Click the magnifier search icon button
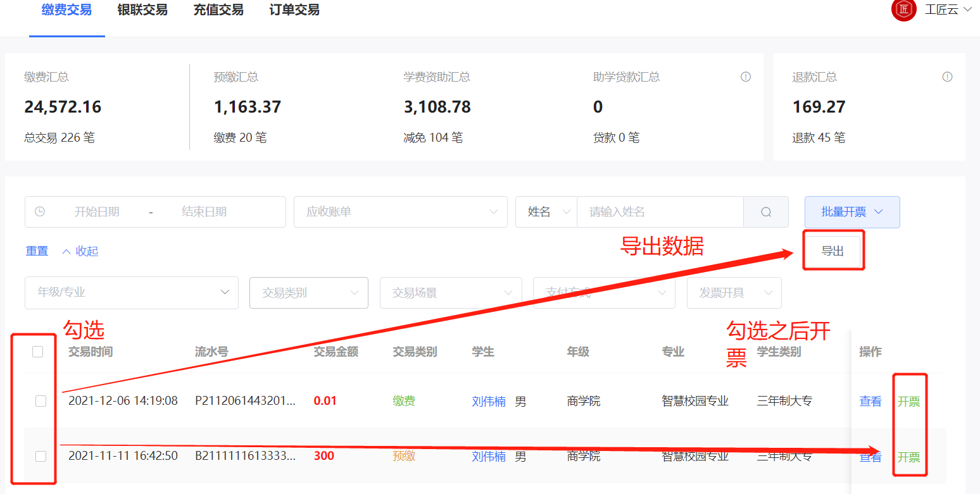Screen dimensions: 980x494 coord(766,212)
